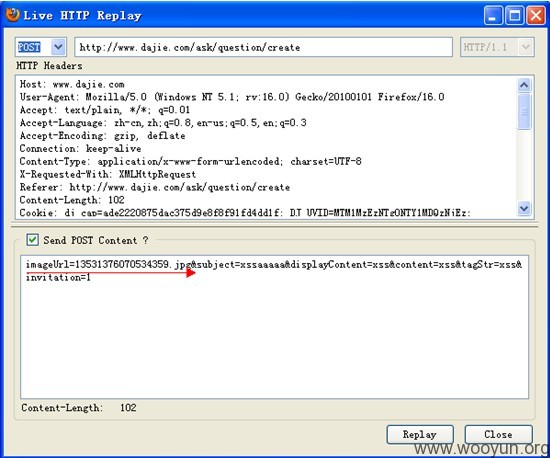
Task: Click the 'invitation=1' text in POST content
Action: click(x=58, y=277)
